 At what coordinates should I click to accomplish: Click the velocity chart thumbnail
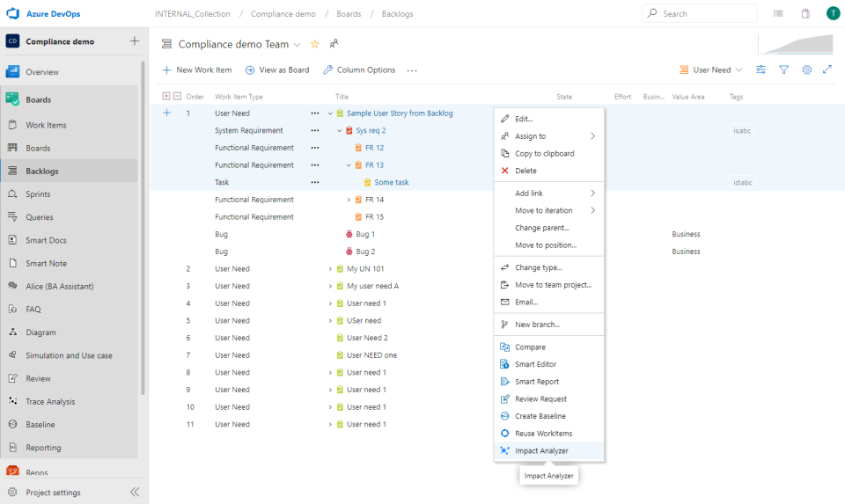(x=795, y=45)
